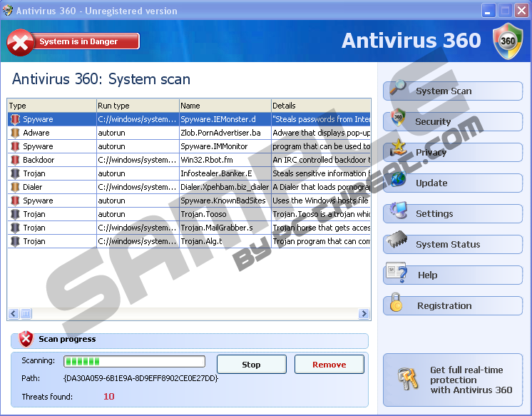Sort by the Type column header

point(52,106)
